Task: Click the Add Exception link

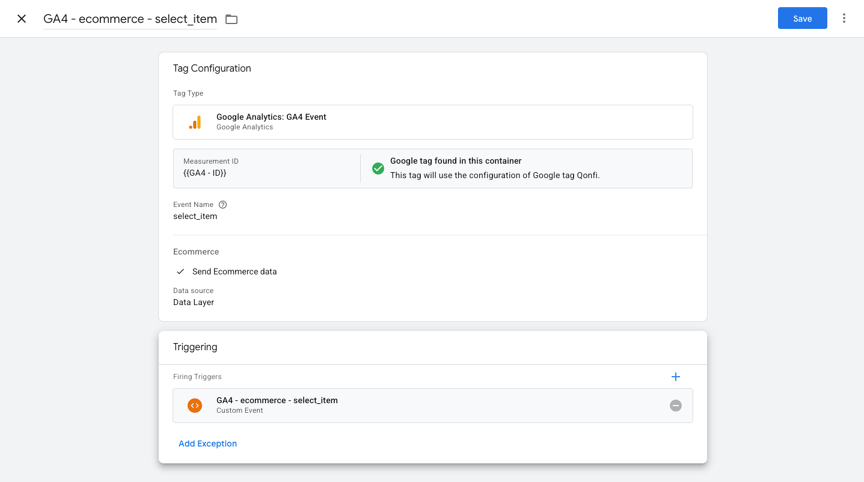Action: point(208,443)
